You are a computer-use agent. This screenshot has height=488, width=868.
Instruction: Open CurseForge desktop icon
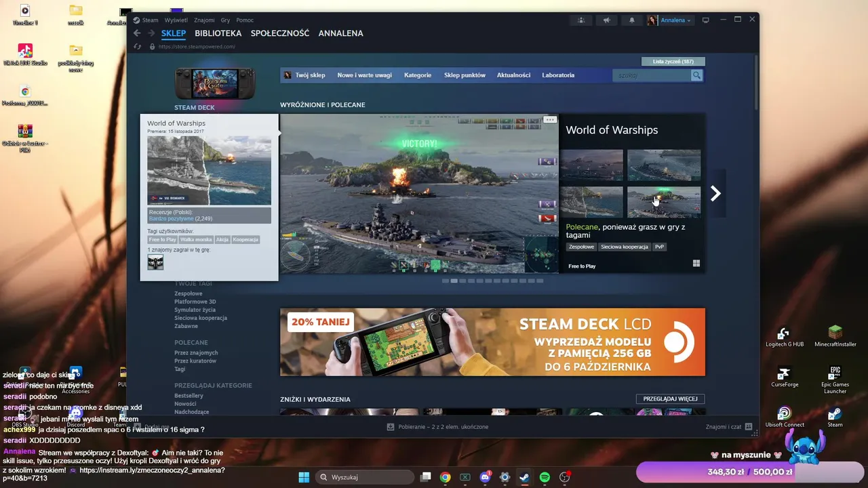click(x=785, y=378)
